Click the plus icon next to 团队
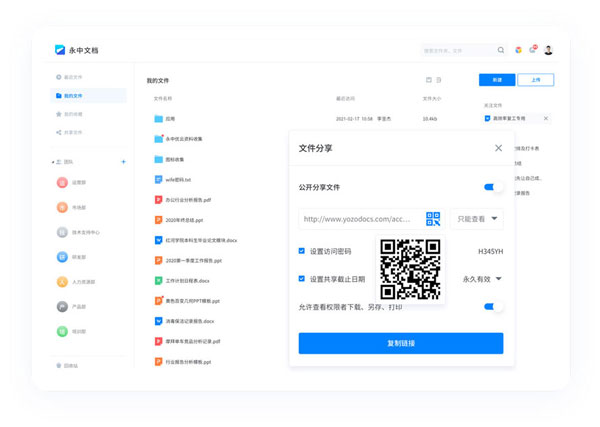 point(123,161)
